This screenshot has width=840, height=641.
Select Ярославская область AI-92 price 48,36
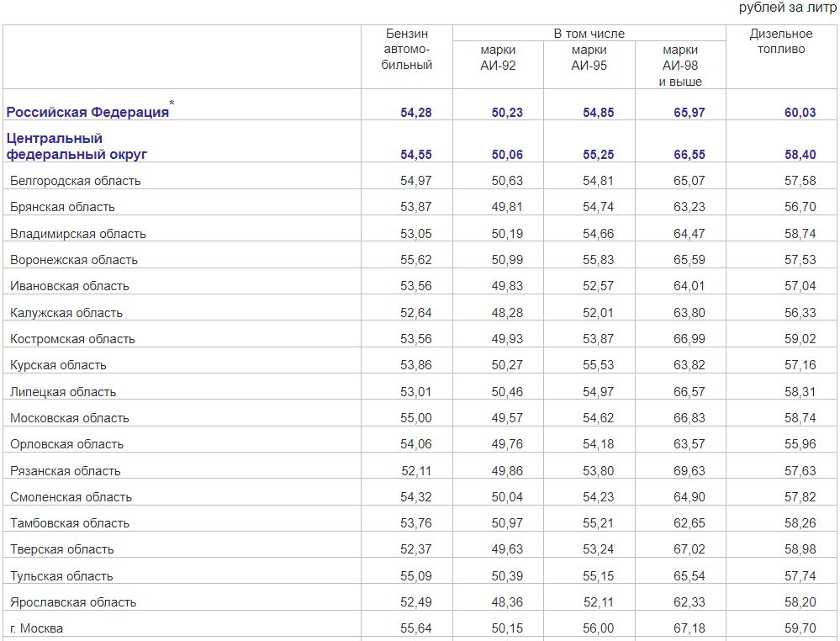click(507, 601)
